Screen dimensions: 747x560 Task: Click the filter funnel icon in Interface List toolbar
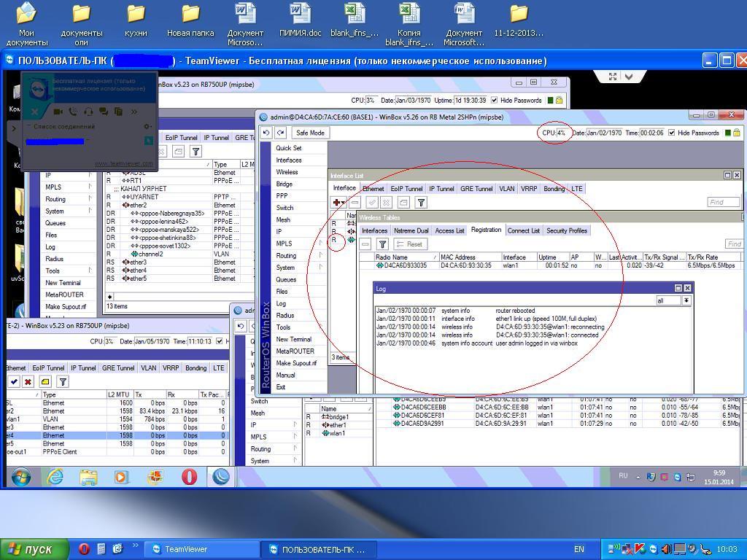coord(421,203)
